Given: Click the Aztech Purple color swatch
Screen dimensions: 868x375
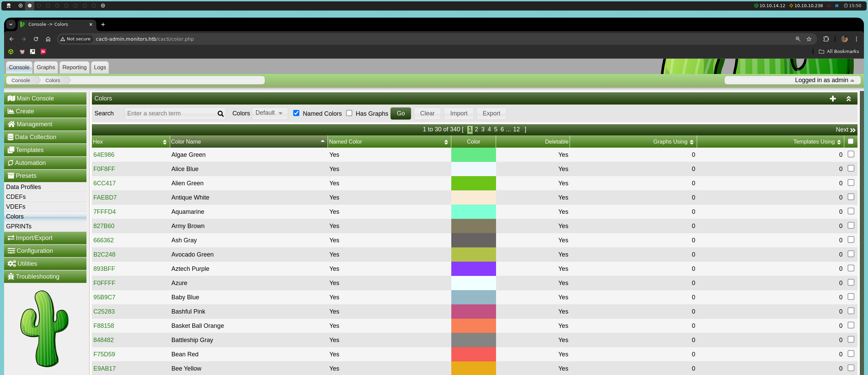Looking at the screenshot, I should [473, 269].
